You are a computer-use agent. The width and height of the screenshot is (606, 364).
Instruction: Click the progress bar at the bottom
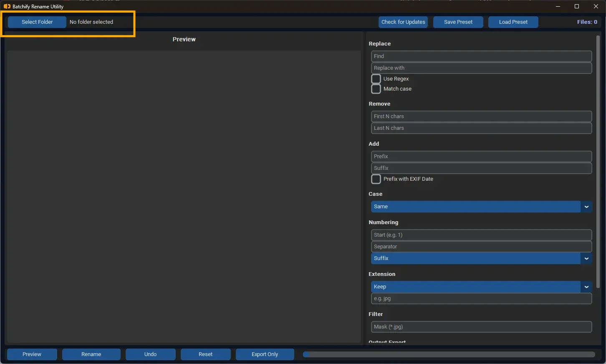449,354
